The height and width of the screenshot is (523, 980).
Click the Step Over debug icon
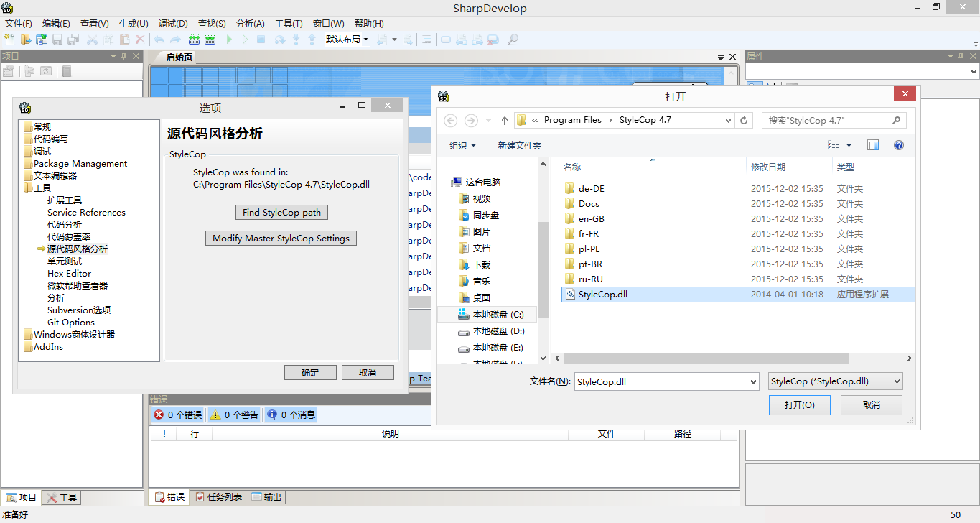(x=280, y=40)
